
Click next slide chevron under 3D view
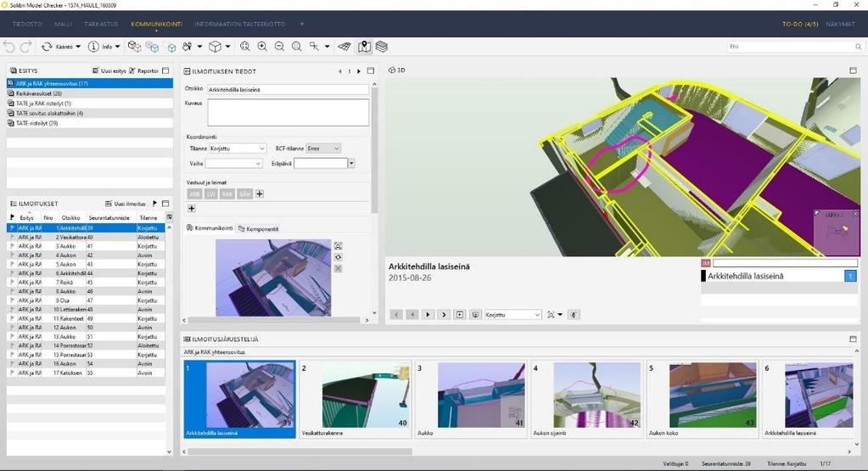click(444, 314)
